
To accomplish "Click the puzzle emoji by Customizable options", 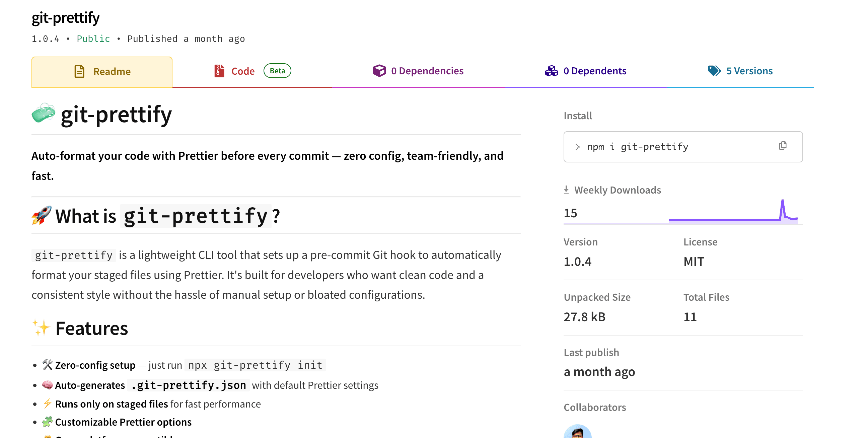I will pyautogui.click(x=47, y=422).
